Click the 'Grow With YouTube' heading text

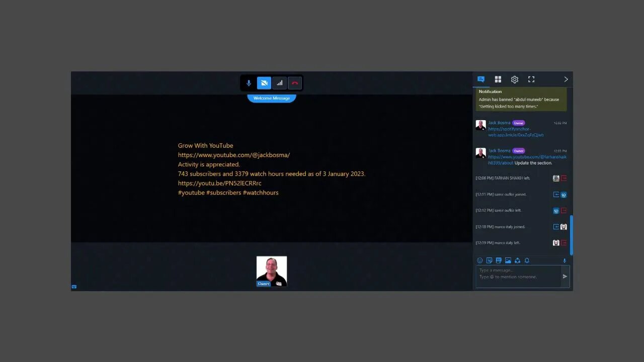click(x=205, y=145)
